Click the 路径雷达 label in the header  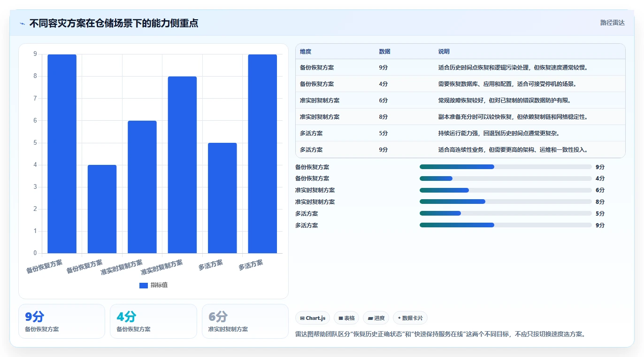coord(612,23)
